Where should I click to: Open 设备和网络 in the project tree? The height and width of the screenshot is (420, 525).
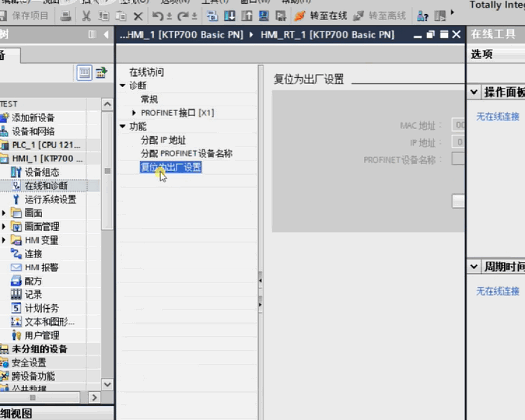coord(33,131)
